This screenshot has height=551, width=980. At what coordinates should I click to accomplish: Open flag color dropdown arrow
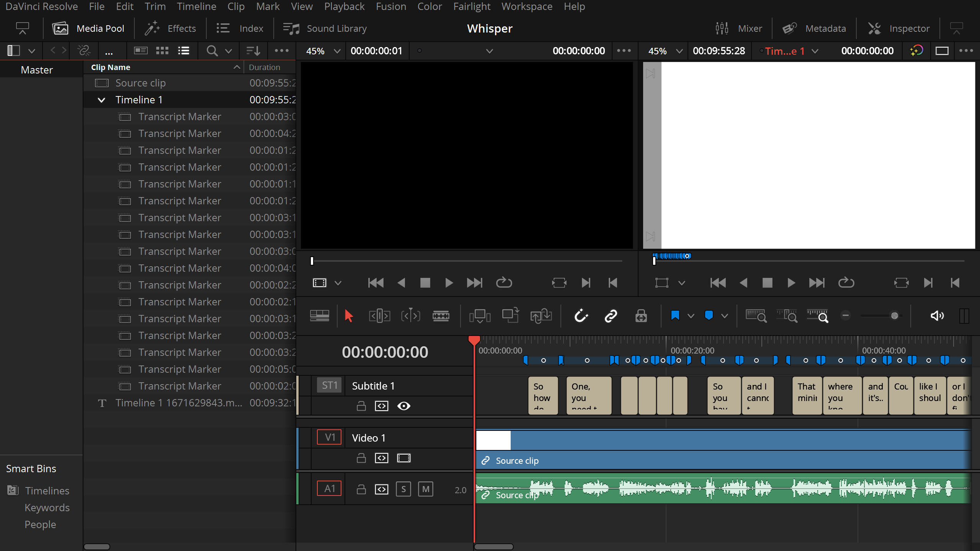[x=691, y=316]
